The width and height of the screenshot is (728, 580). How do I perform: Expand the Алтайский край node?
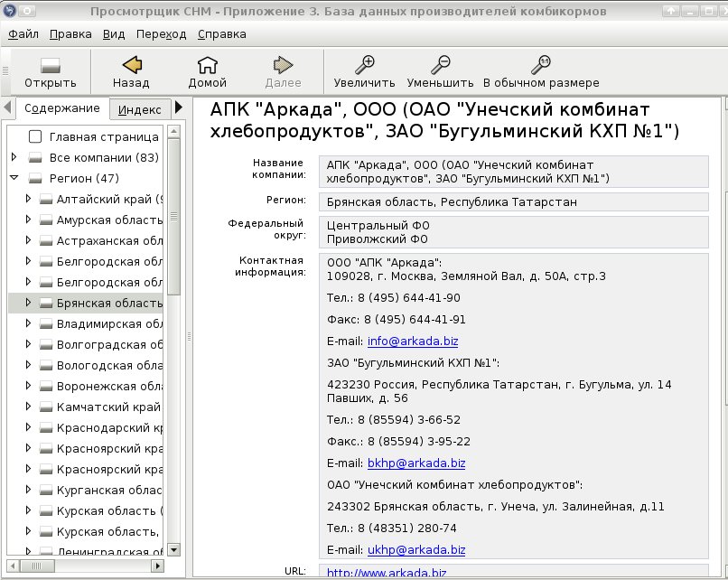pos(28,198)
